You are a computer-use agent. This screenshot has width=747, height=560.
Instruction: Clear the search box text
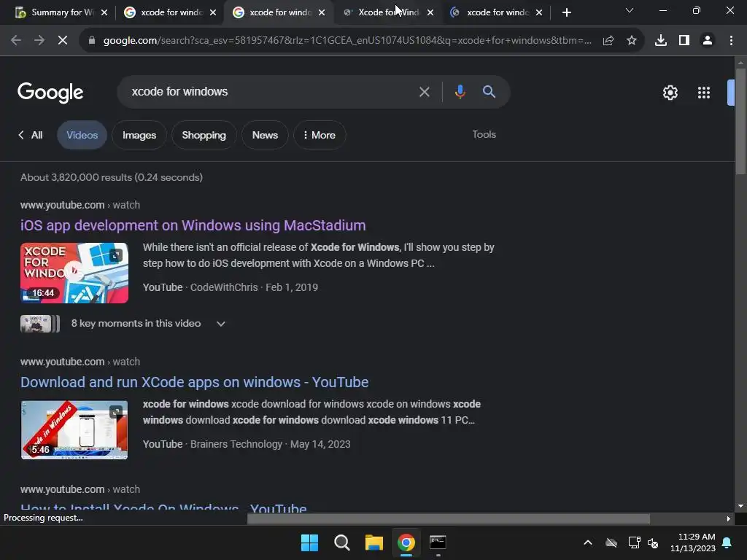[x=424, y=92]
